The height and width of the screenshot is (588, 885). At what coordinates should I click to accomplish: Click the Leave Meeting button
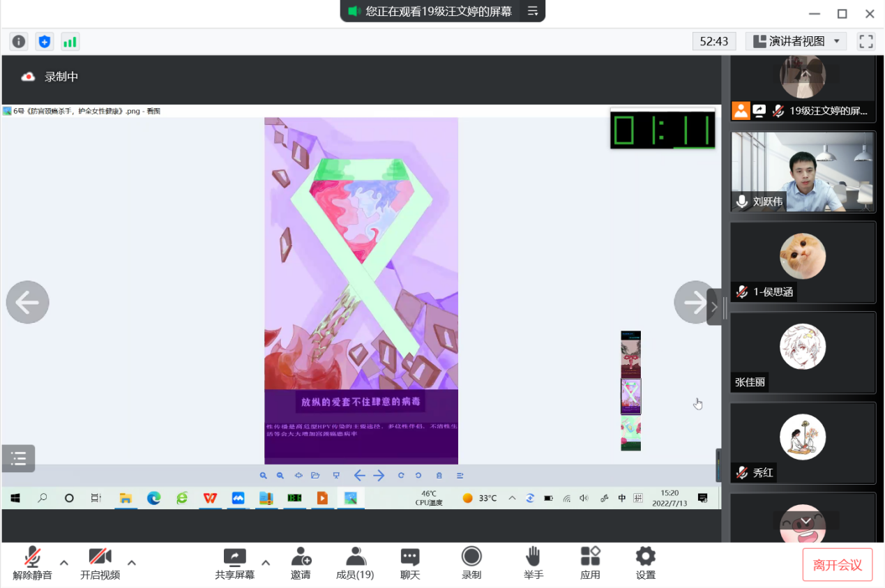[x=838, y=565]
